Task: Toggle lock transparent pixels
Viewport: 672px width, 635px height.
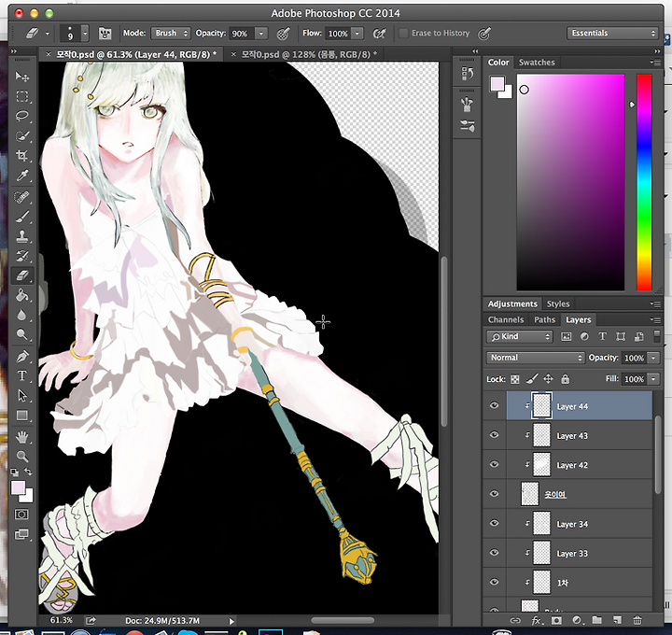Action: (x=515, y=379)
